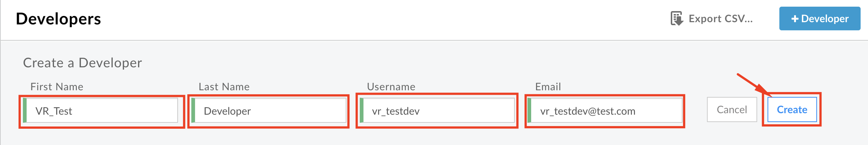Click the Developers page heading
The height and width of the screenshot is (145, 868).
click(58, 19)
